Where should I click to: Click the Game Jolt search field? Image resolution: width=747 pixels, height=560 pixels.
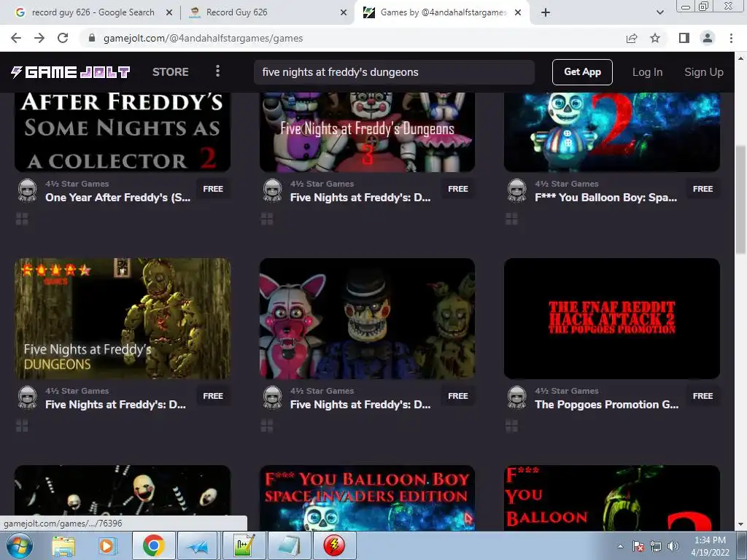point(394,72)
